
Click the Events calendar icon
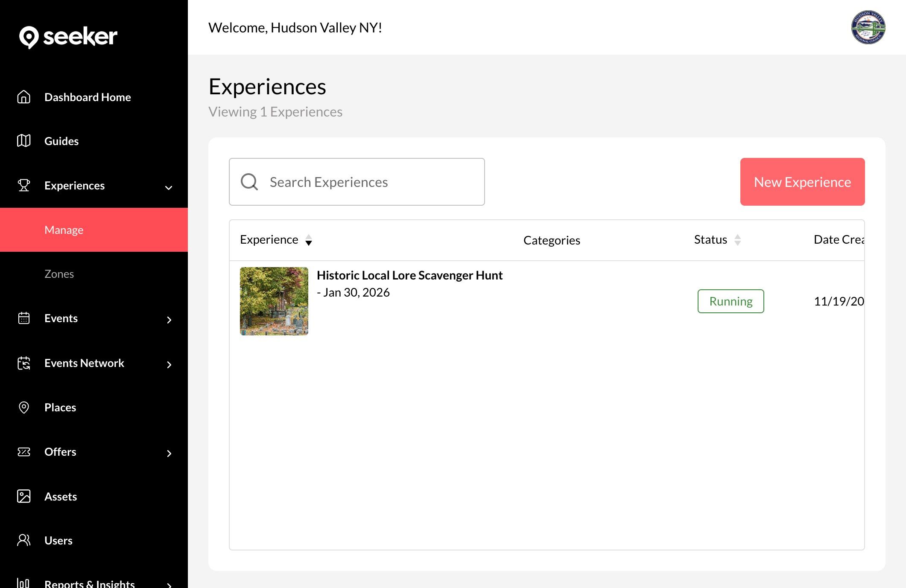(24, 318)
